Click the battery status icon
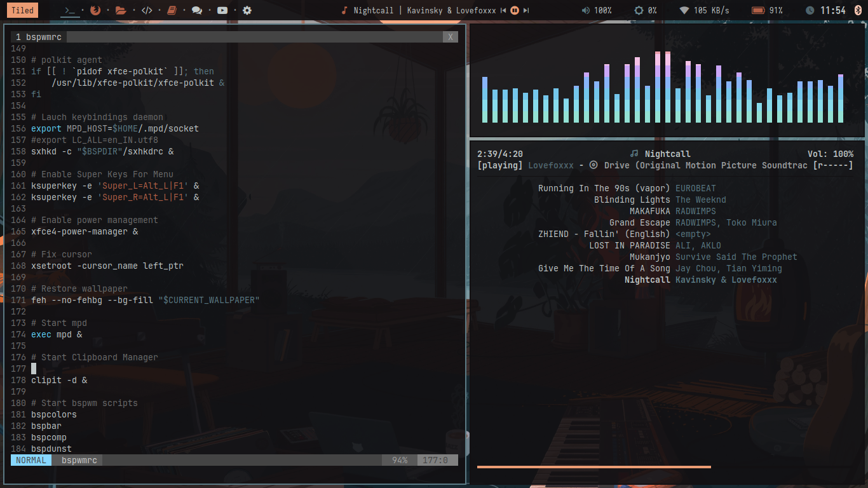The image size is (868, 488). point(757,10)
